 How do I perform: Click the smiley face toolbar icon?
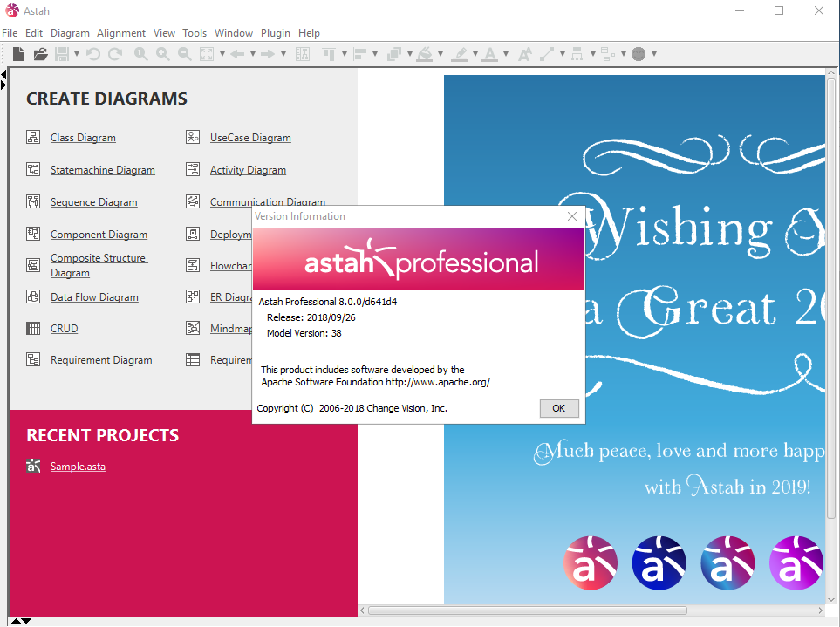(639, 53)
